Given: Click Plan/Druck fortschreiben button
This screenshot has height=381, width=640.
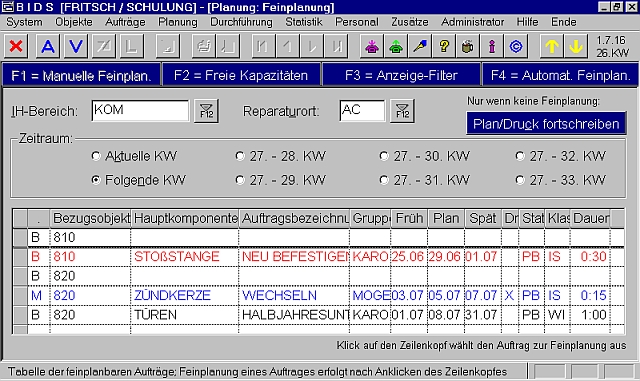Looking at the screenshot, I should coord(546,123).
